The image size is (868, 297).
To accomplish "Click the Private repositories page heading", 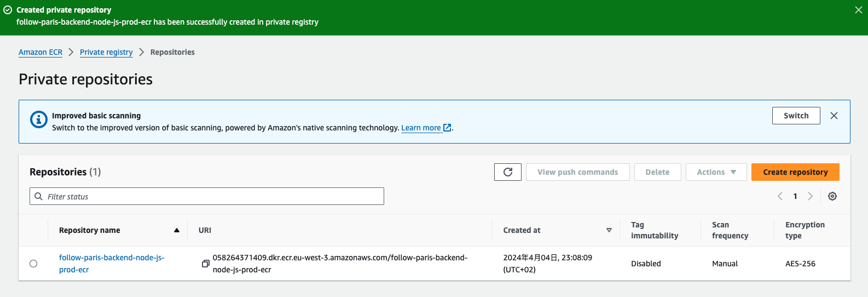I will coord(86,79).
